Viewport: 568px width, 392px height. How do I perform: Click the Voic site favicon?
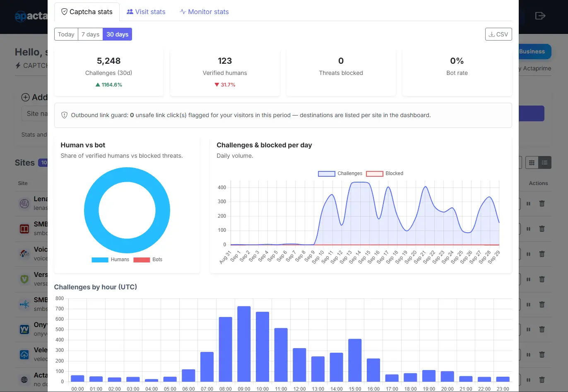pos(24,254)
